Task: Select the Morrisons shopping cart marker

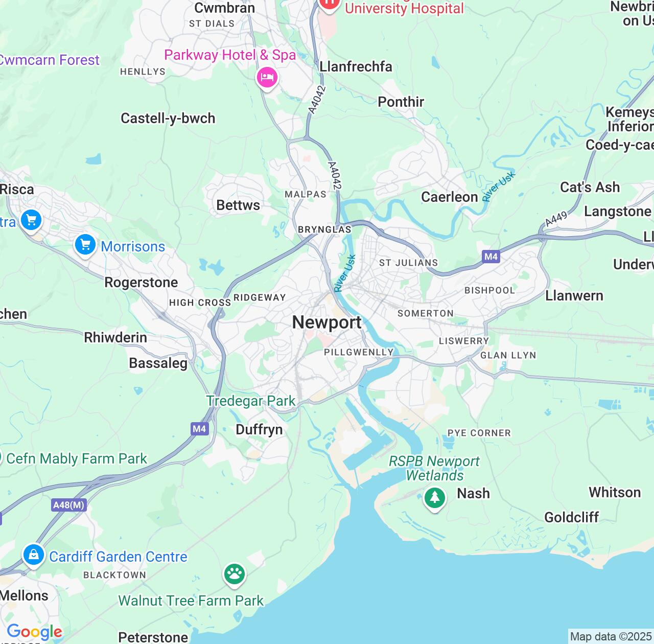Action: (x=85, y=245)
